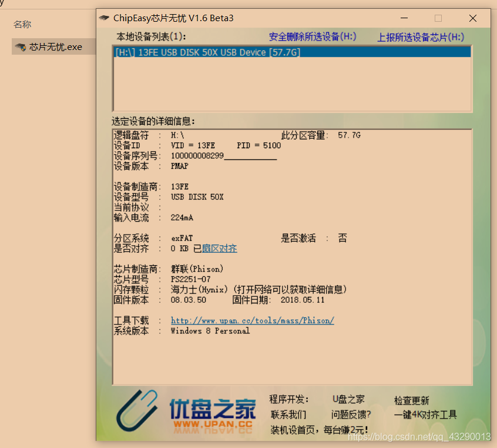Open the upan.cc Phison tools download URL

coord(252,320)
